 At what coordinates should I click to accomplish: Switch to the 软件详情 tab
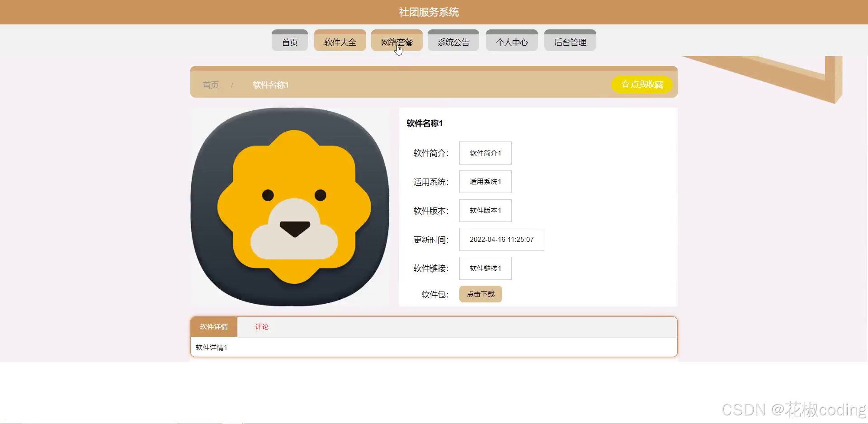[x=213, y=326]
